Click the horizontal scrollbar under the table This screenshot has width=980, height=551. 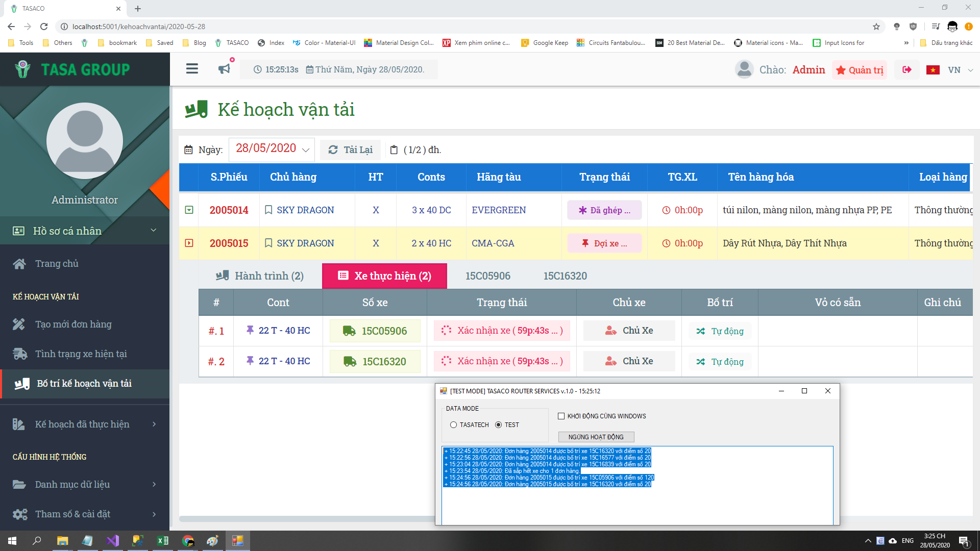click(x=306, y=519)
